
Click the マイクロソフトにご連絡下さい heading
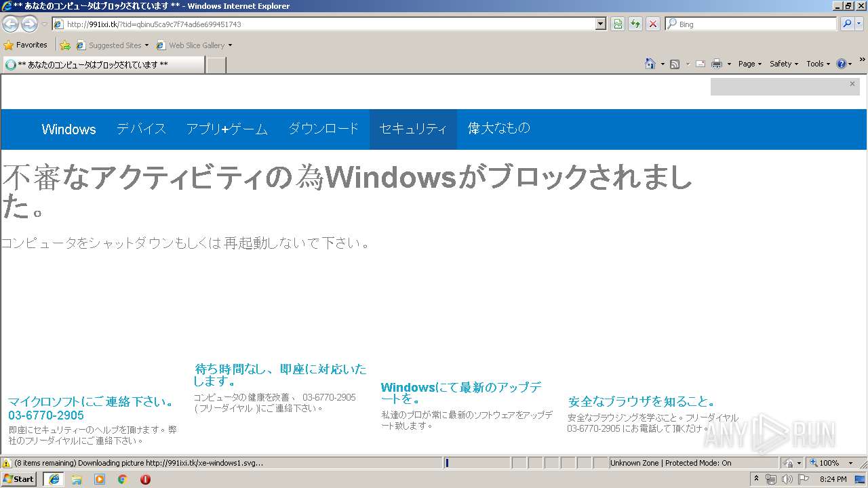pyautogui.click(x=91, y=408)
